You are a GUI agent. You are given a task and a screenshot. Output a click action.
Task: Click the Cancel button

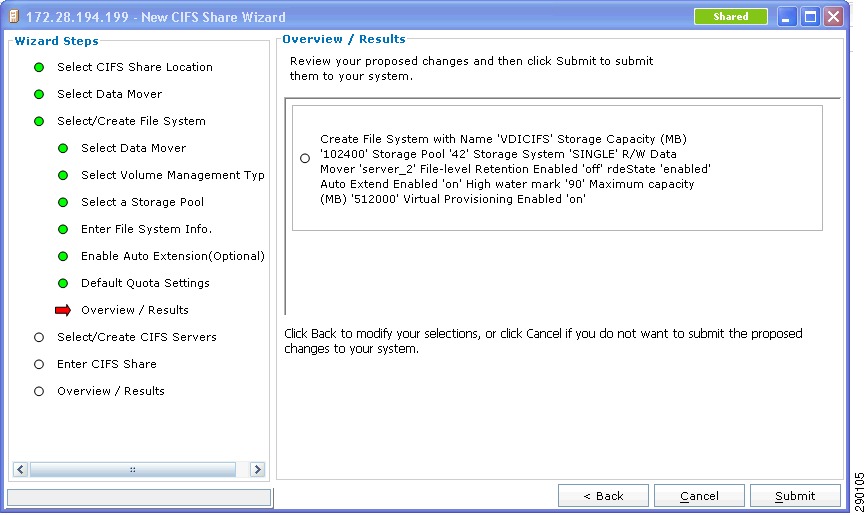click(699, 496)
